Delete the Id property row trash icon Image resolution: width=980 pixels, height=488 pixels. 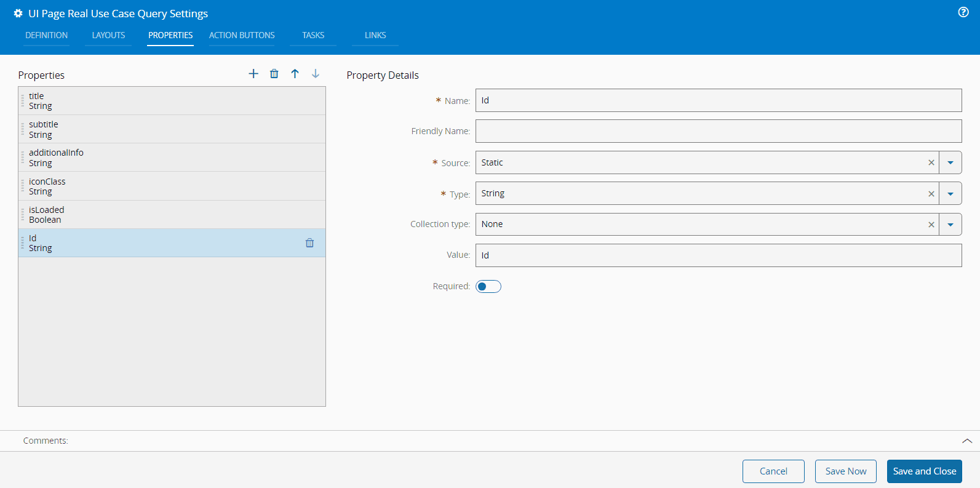click(310, 243)
